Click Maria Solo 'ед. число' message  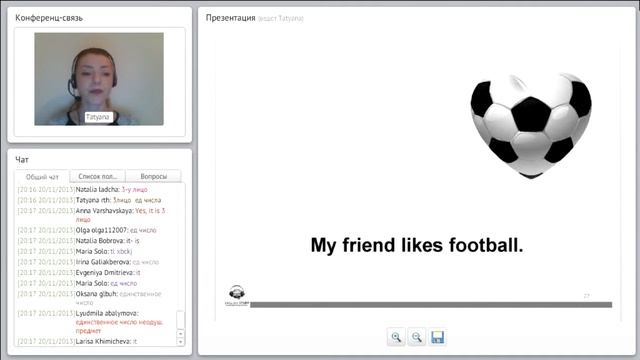coord(78,283)
